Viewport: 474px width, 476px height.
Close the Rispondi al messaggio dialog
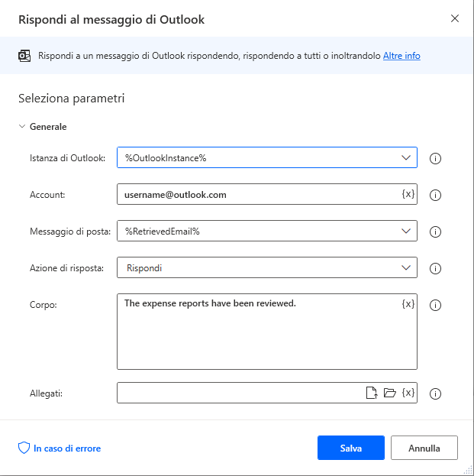(x=455, y=18)
